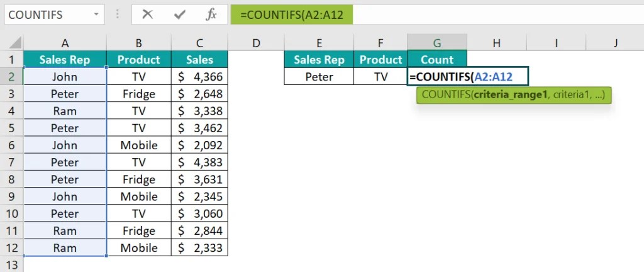Click the Sales Rep header cell A1

coord(65,60)
